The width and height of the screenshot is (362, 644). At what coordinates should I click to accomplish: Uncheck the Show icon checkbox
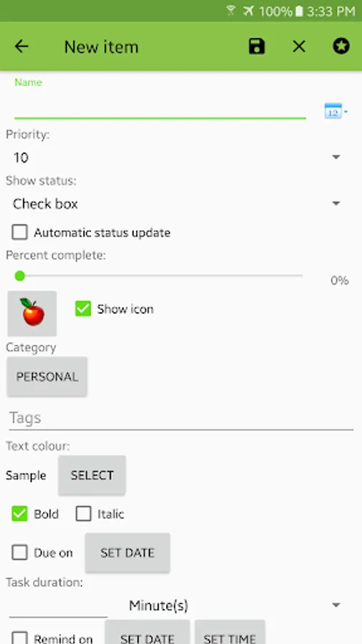[83, 309]
